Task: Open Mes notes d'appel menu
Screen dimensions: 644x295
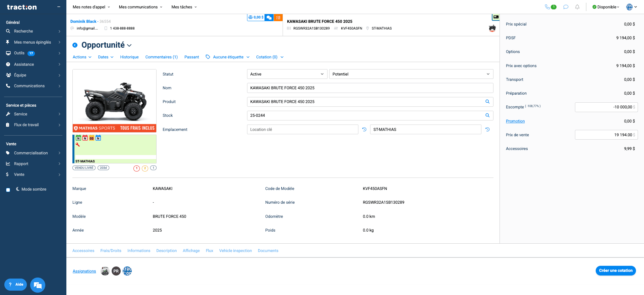Action: click(92, 7)
